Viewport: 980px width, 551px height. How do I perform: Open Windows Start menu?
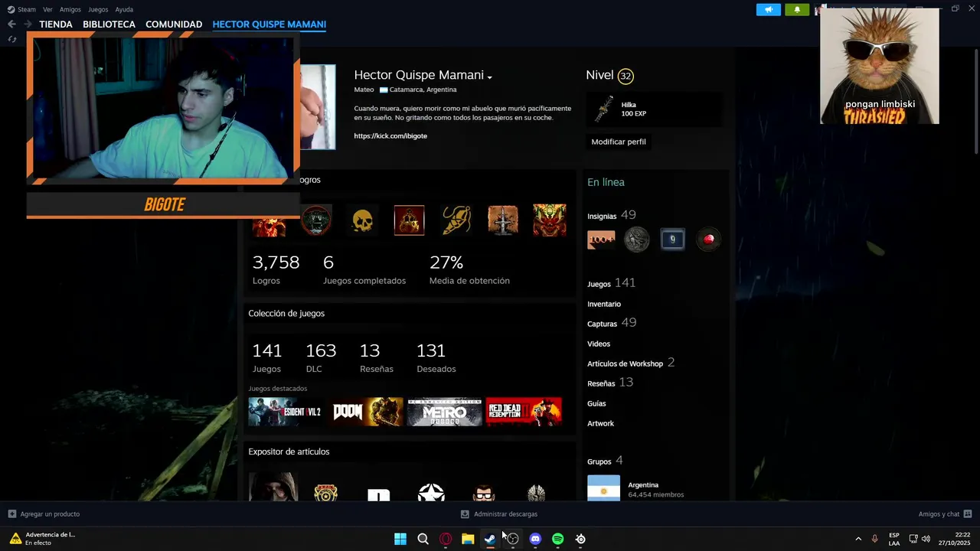pos(400,539)
